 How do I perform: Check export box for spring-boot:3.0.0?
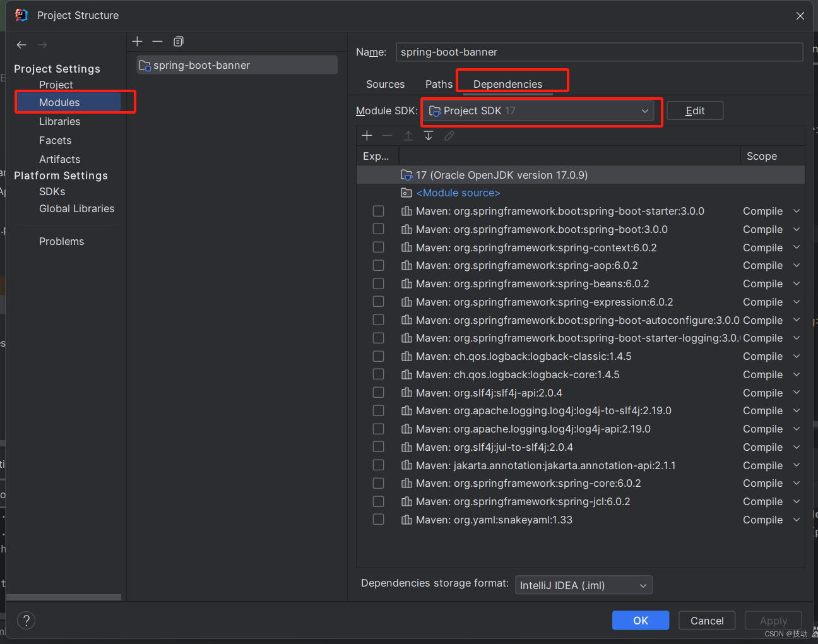378,229
